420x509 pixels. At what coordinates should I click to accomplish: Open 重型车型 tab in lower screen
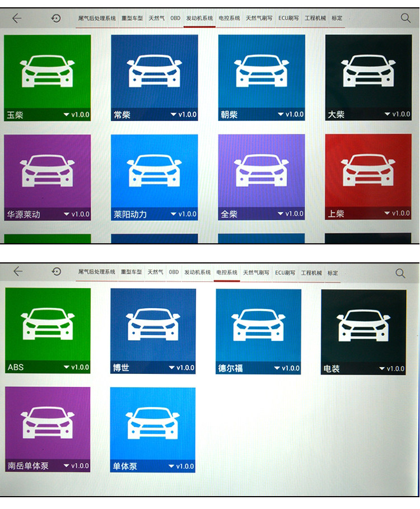[132, 272]
